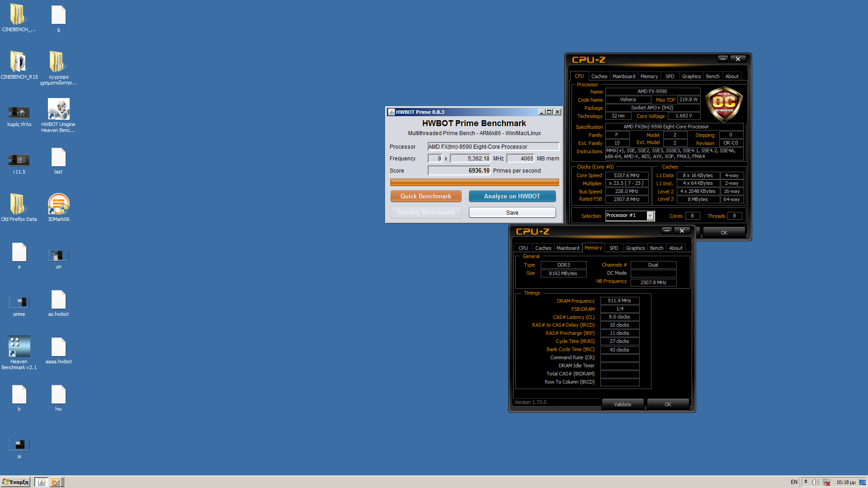Click Validate in lower CPU-Z window
The image size is (868, 488).
coord(622,404)
